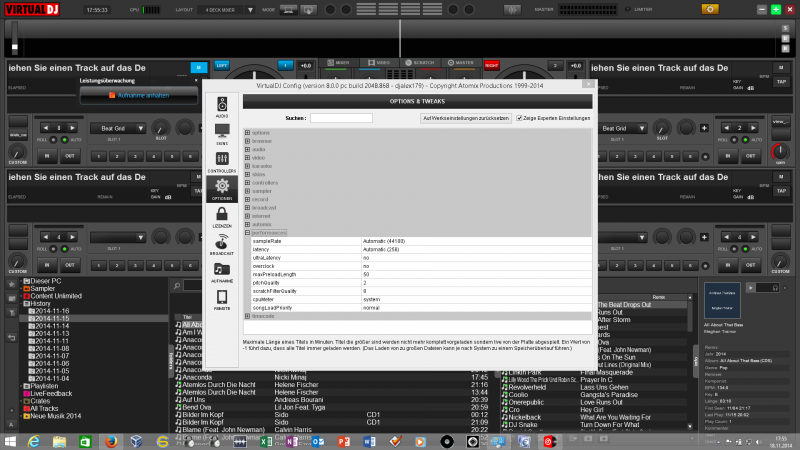Switch to the VIDEO tab
This screenshot has height=450, width=800.
pos(379,63)
